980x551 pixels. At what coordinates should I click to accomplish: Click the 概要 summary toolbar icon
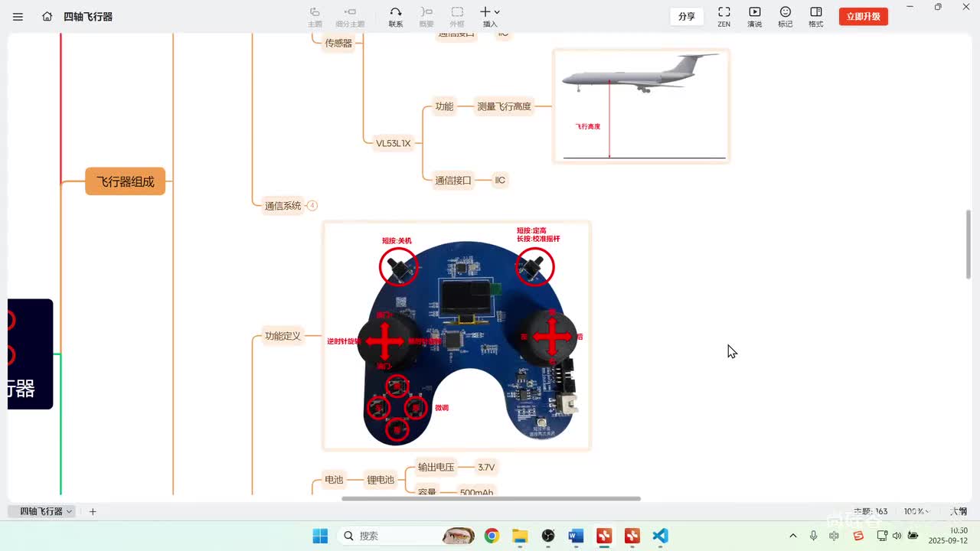click(x=426, y=17)
